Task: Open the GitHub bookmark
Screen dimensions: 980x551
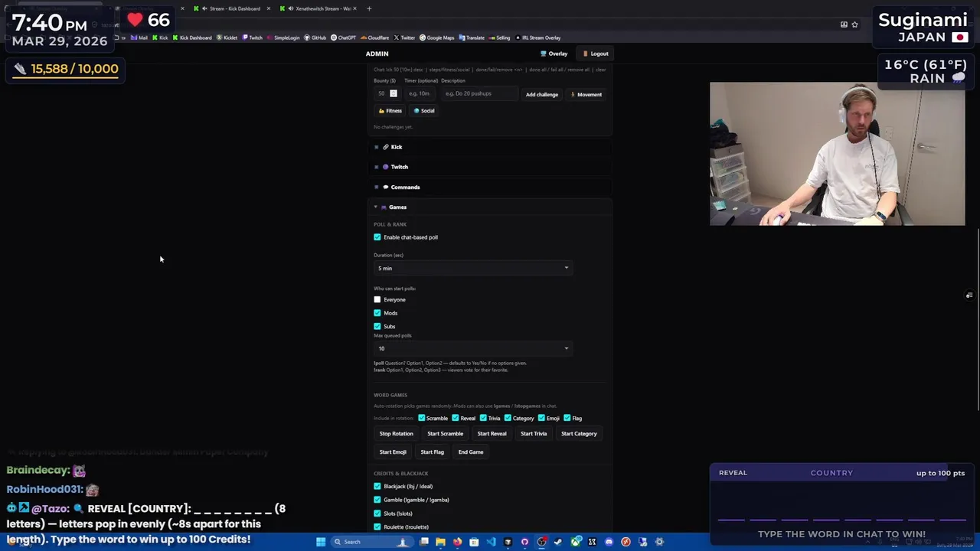Action: 315,37
